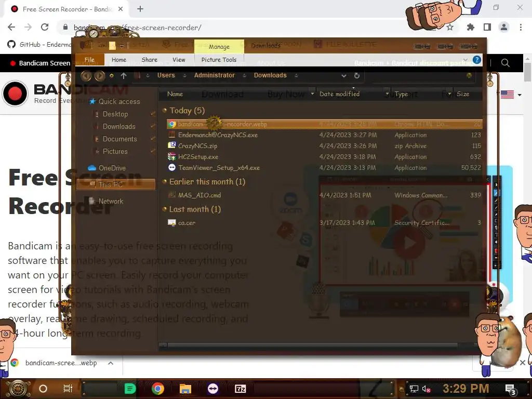Open Name column filter dropdown
This screenshot has height=399, width=532.
tap(312, 94)
